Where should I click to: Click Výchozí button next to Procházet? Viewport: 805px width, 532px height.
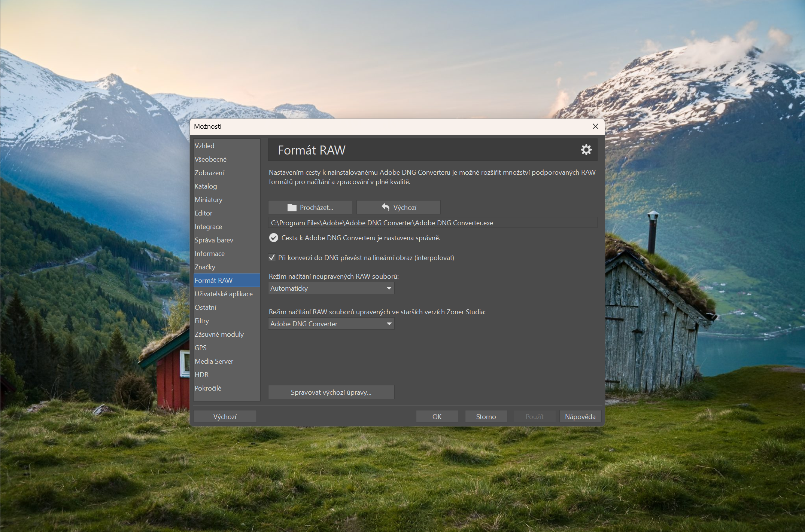(x=398, y=207)
